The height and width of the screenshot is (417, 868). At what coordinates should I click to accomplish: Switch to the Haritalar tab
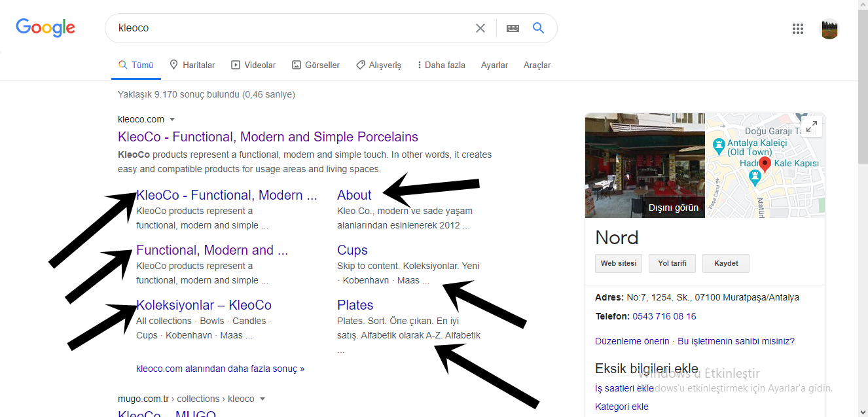[192, 65]
